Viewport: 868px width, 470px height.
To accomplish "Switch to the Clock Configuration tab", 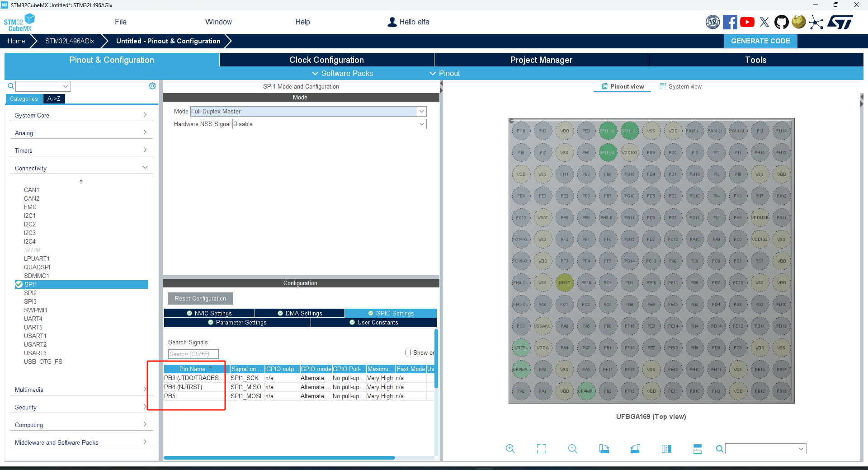I will (326, 60).
